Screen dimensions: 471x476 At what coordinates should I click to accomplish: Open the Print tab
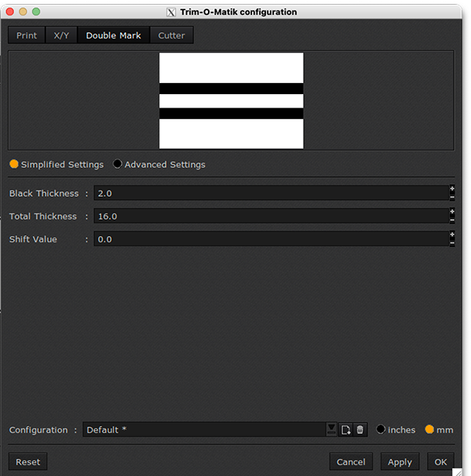(x=27, y=35)
